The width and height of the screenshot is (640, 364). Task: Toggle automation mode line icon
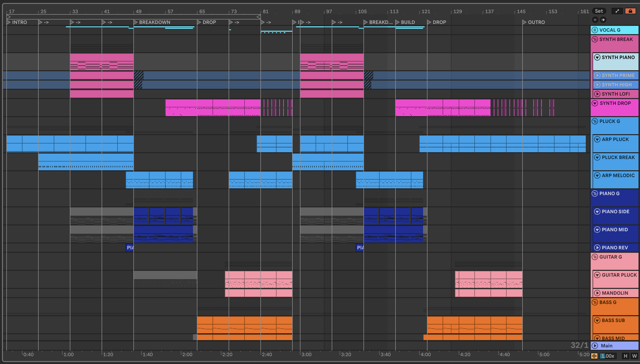coord(617,11)
